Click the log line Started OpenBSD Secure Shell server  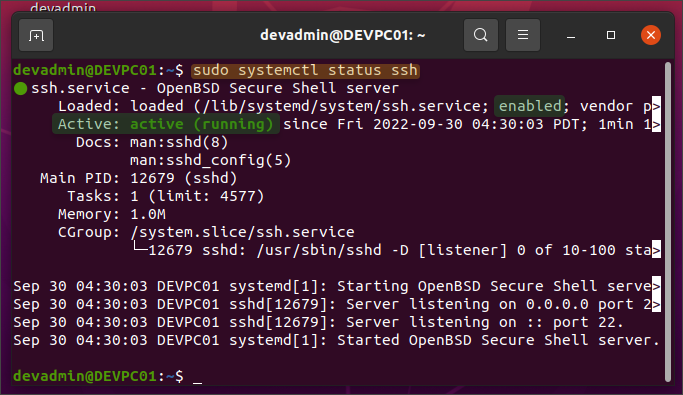point(336,340)
